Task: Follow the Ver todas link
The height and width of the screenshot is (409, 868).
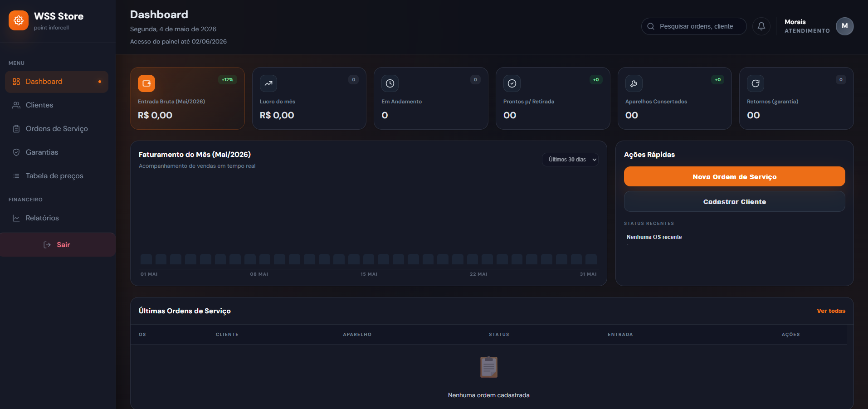Action: pyautogui.click(x=831, y=311)
